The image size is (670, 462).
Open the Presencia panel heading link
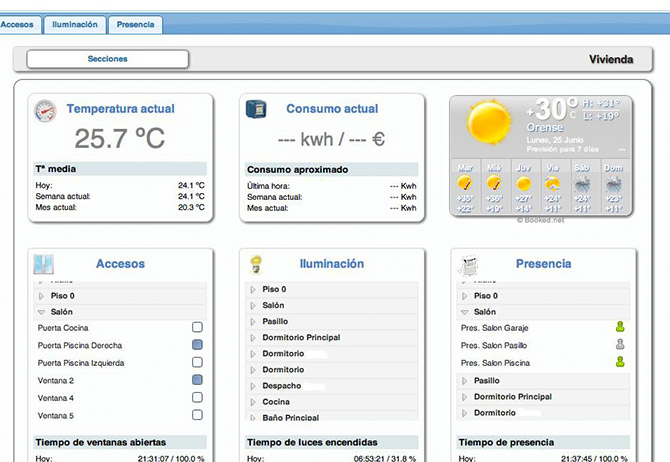click(x=544, y=264)
